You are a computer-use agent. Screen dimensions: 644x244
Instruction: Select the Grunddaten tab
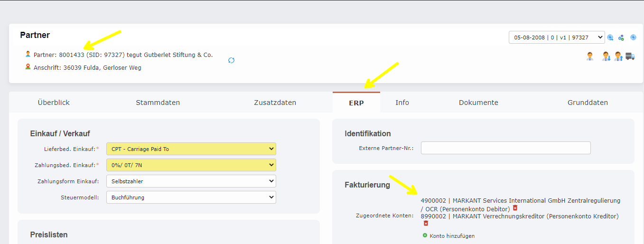pos(588,103)
